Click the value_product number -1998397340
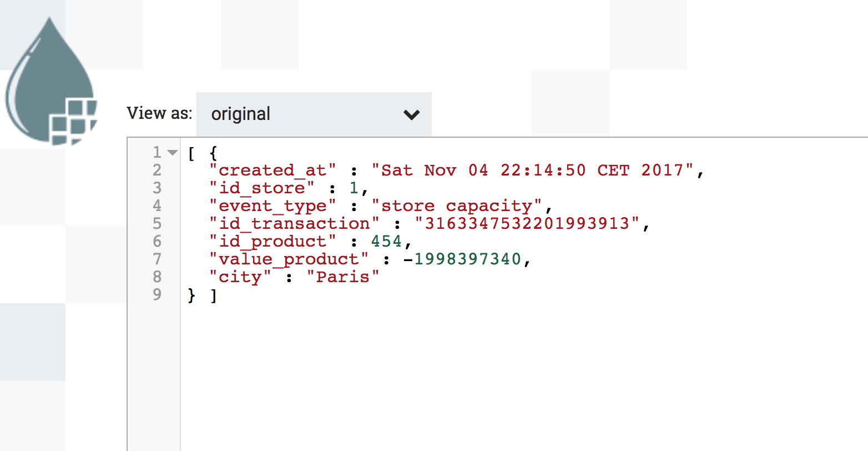 (466, 259)
